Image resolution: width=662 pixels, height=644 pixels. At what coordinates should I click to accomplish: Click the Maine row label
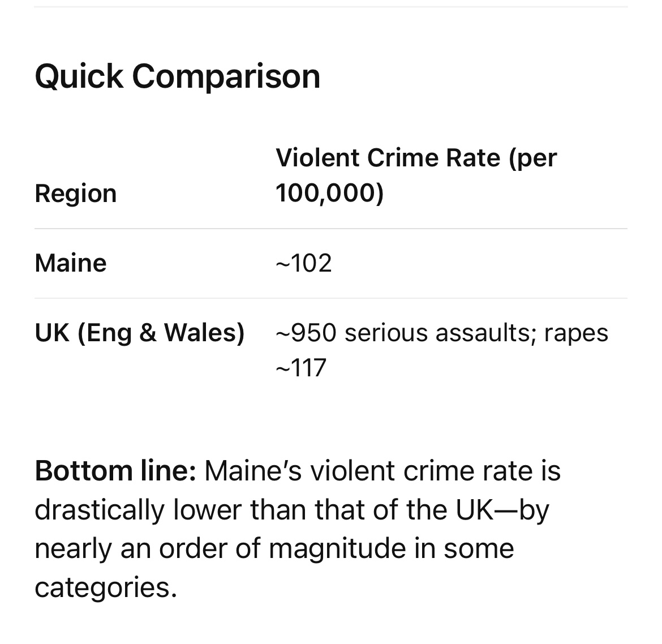coord(71,263)
